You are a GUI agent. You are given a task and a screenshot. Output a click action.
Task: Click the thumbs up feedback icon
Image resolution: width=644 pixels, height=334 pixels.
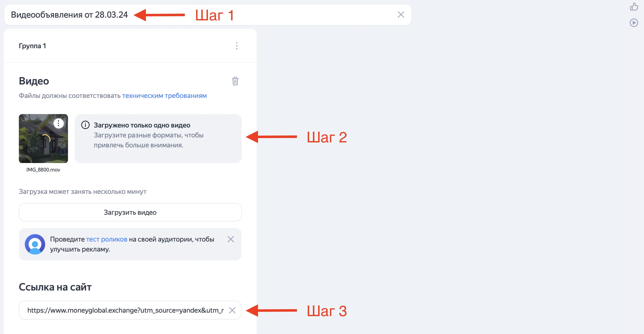634,6
